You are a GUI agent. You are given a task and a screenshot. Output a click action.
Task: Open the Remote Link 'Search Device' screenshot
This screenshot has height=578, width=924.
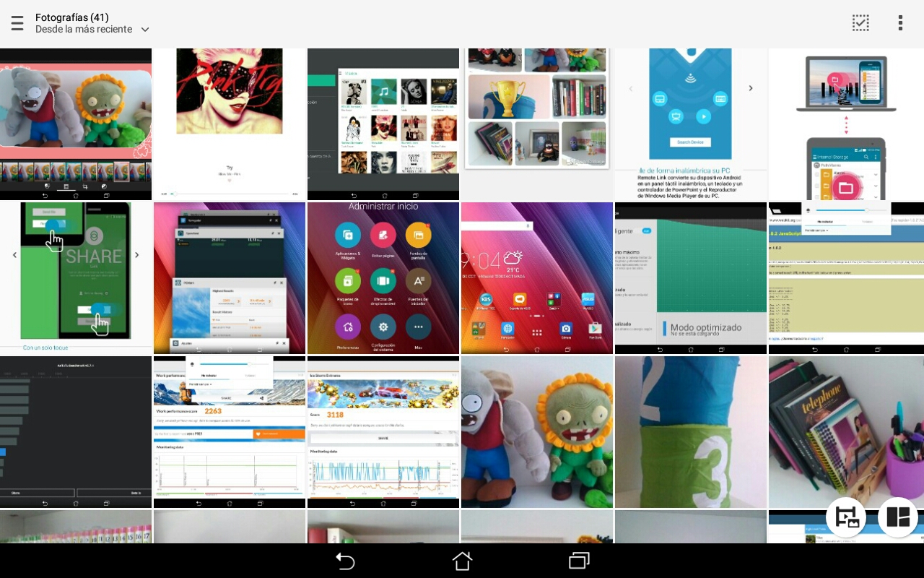pyautogui.click(x=691, y=124)
